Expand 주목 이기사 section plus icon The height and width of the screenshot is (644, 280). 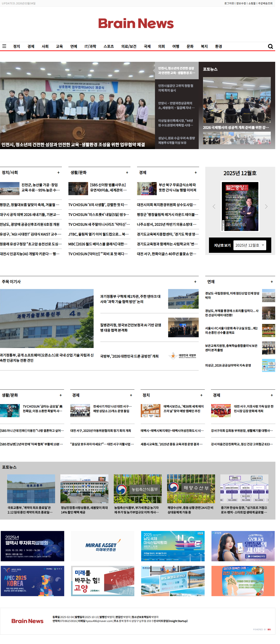[x=199, y=286]
